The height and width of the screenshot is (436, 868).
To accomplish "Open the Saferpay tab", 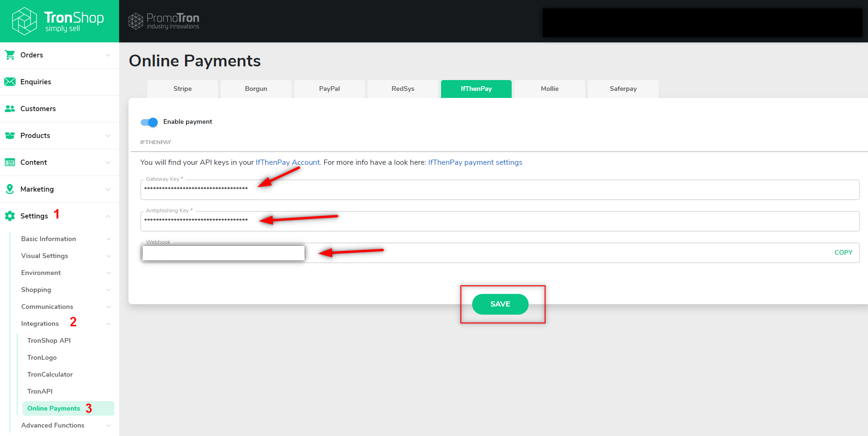I will point(623,89).
